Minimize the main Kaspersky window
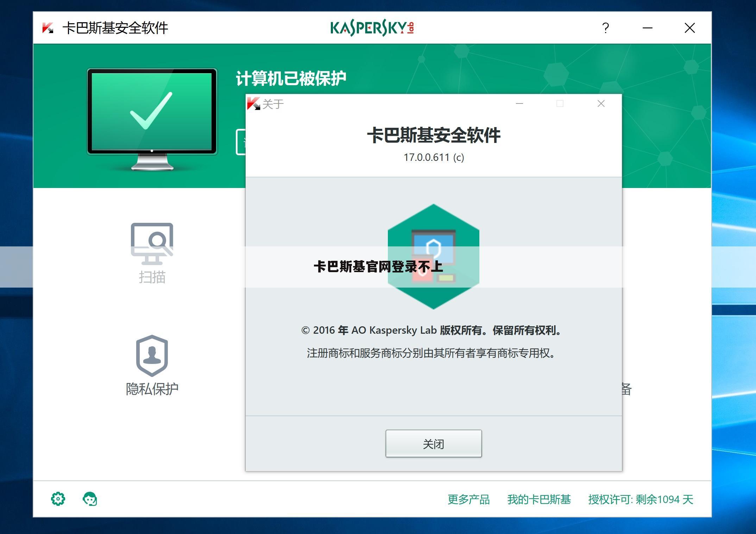The height and width of the screenshot is (534, 756). coord(648,28)
